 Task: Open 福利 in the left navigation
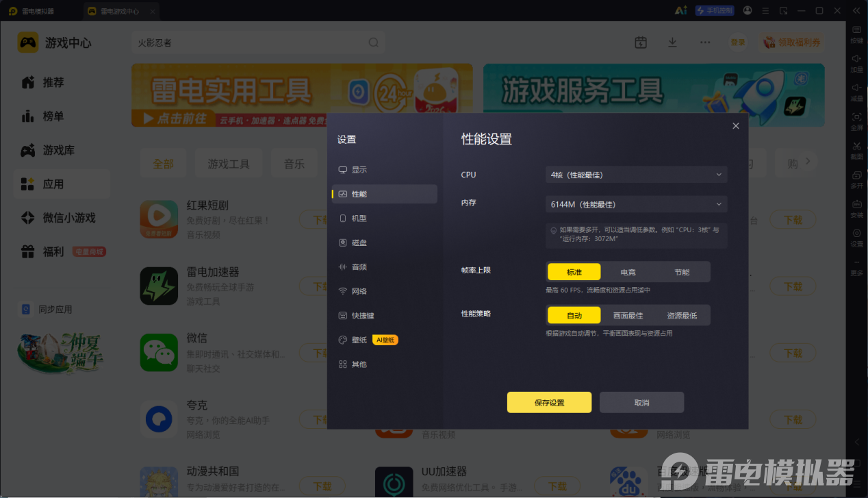(62, 252)
